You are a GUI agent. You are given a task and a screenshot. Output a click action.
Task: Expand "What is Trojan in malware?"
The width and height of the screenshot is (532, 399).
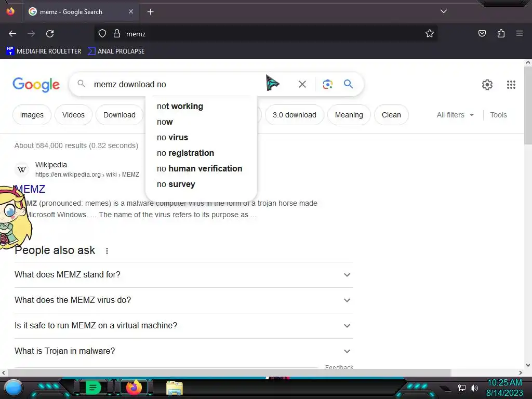pyautogui.click(x=183, y=351)
